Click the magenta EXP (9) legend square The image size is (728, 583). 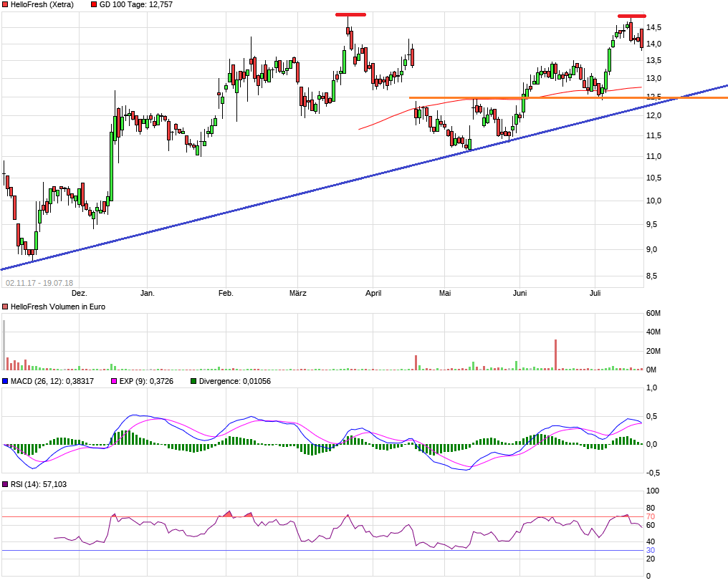pos(115,381)
